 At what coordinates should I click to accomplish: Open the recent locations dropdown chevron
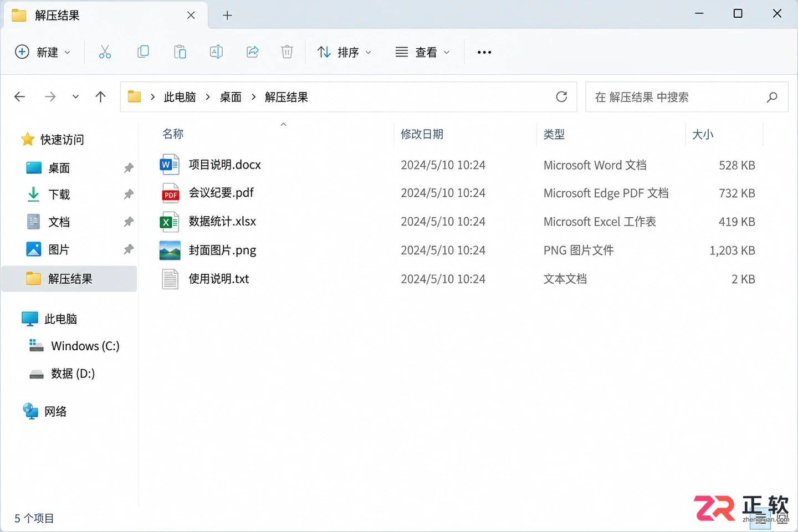75,97
